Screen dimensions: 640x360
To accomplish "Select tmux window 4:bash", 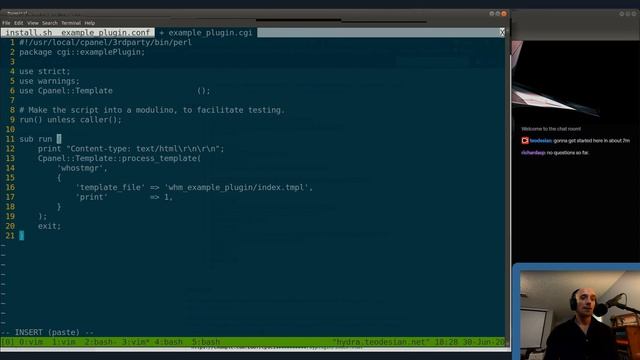I will click(x=169, y=342).
